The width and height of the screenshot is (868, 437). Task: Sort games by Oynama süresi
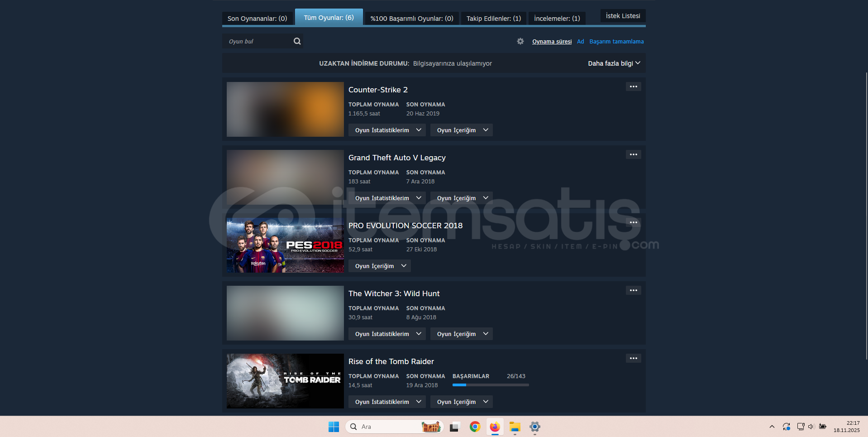point(552,42)
